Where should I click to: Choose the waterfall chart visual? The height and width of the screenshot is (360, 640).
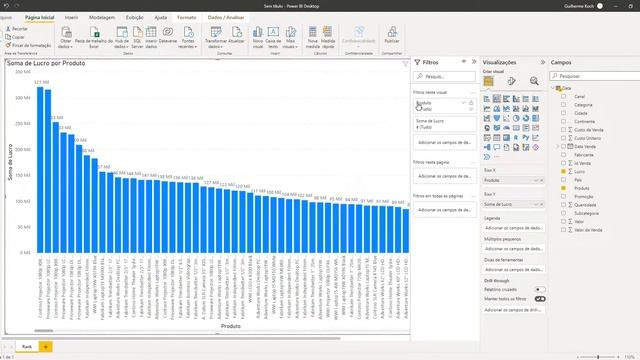coord(487,118)
